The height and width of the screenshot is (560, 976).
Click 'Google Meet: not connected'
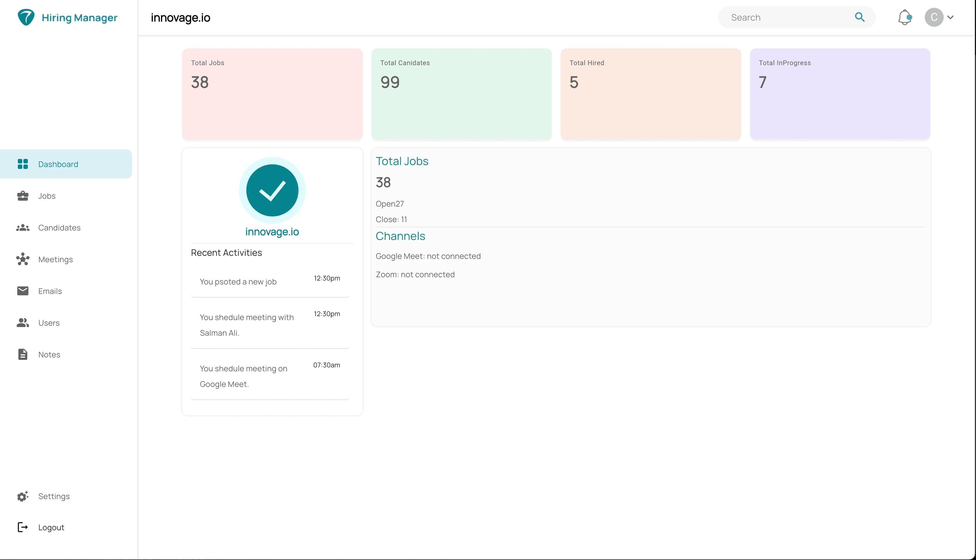428,256
